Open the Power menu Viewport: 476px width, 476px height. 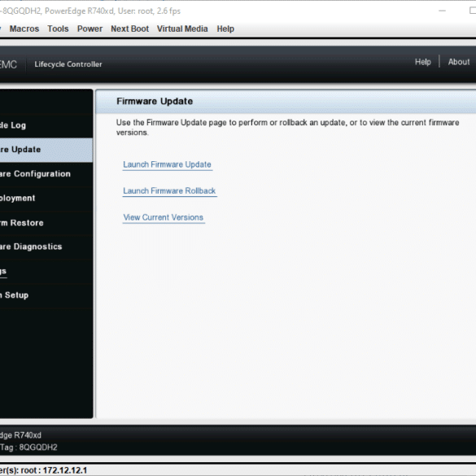tap(90, 28)
